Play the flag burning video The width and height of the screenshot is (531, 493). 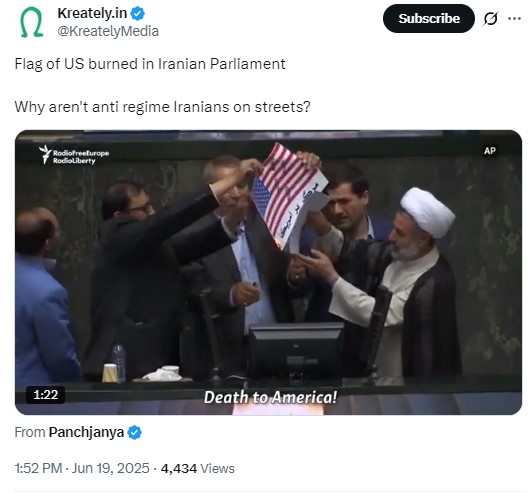coord(268,272)
